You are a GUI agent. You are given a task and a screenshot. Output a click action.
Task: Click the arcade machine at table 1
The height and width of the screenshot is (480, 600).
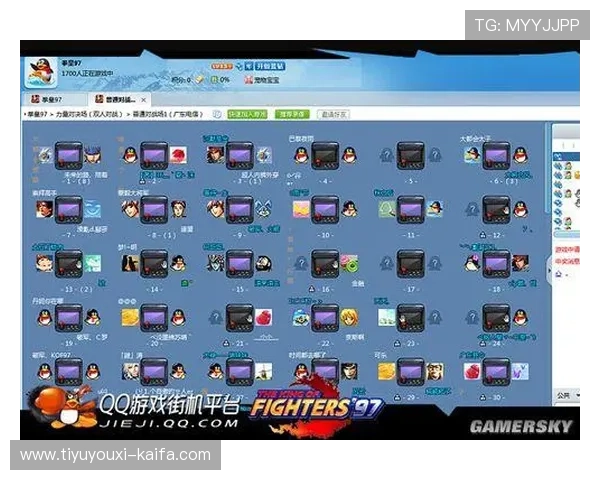pos(68,155)
